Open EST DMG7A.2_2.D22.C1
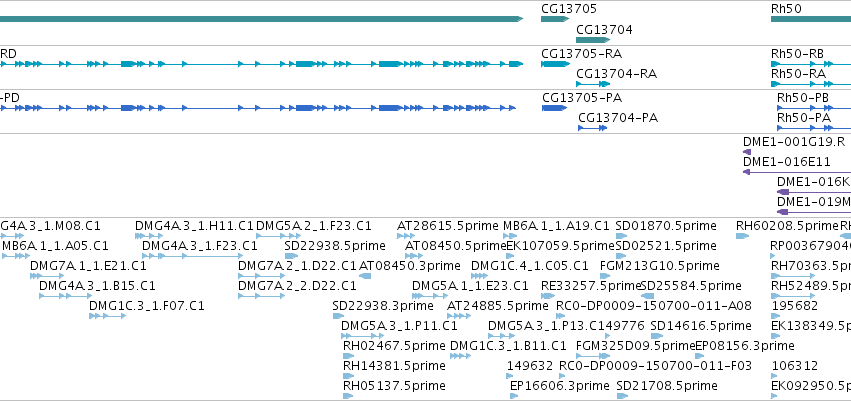 tap(261, 296)
